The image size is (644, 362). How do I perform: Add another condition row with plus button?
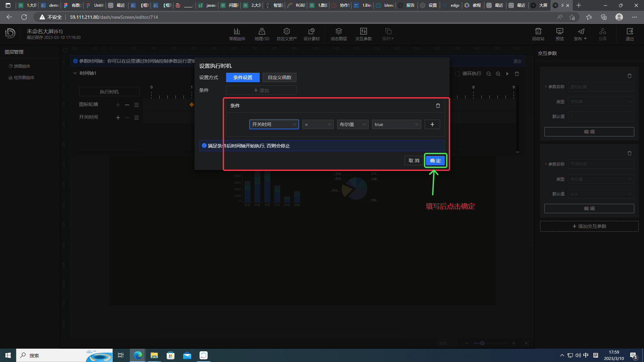[432, 124]
